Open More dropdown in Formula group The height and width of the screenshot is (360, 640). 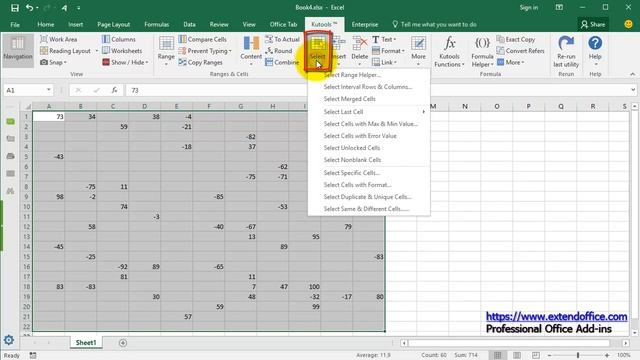510,62
